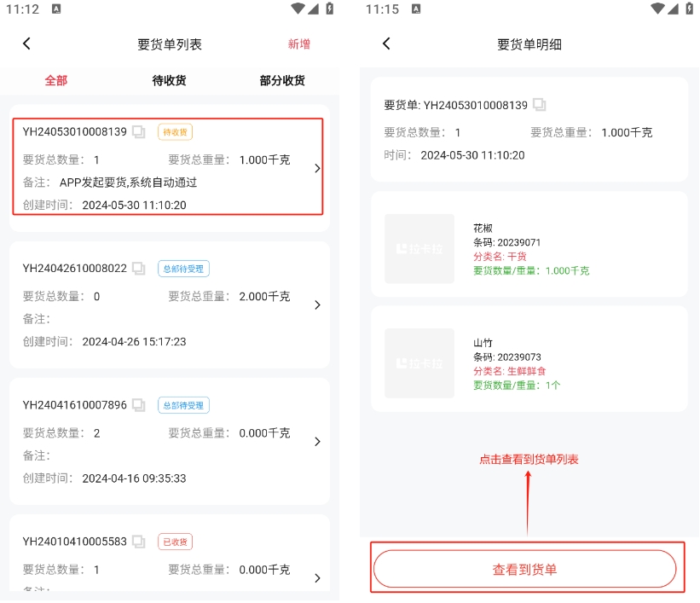
Task: Copy order number YH24010410005583
Action: pos(139,542)
